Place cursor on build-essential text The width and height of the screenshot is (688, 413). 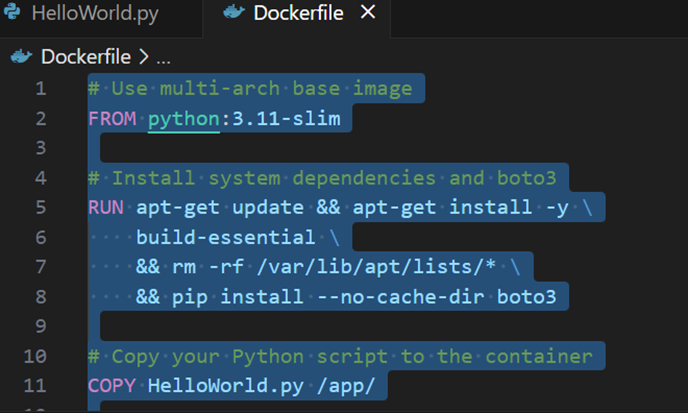click(226, 237)
